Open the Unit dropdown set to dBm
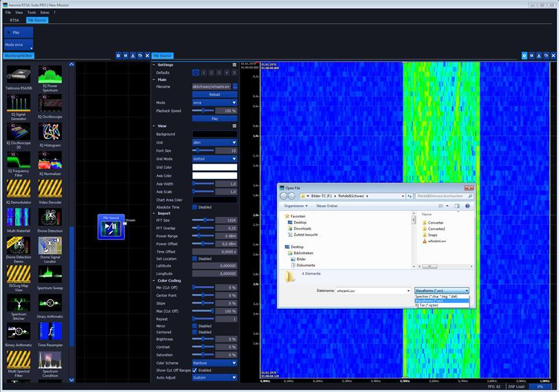This screenshot has height=392, width=559. 215,142
